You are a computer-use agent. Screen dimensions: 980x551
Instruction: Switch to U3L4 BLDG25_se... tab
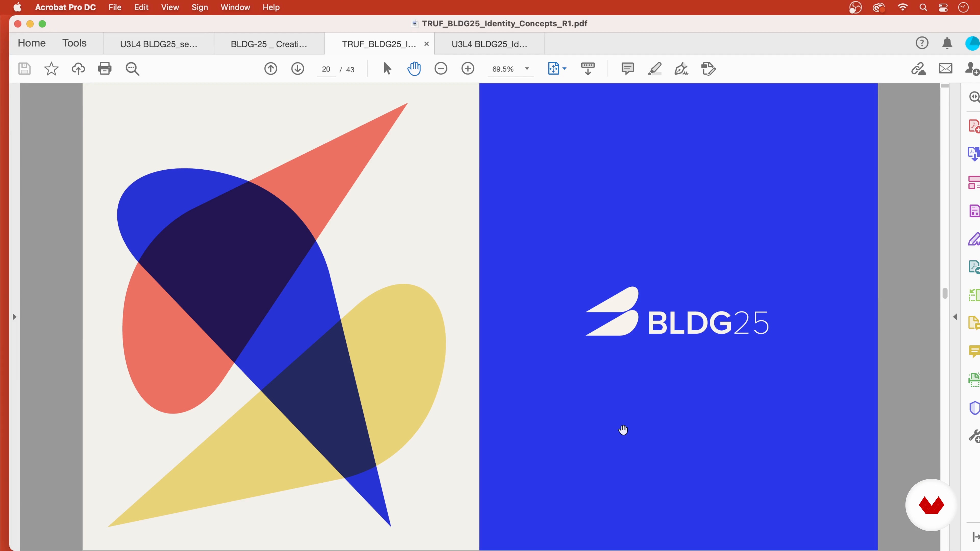tap(159, 44)
